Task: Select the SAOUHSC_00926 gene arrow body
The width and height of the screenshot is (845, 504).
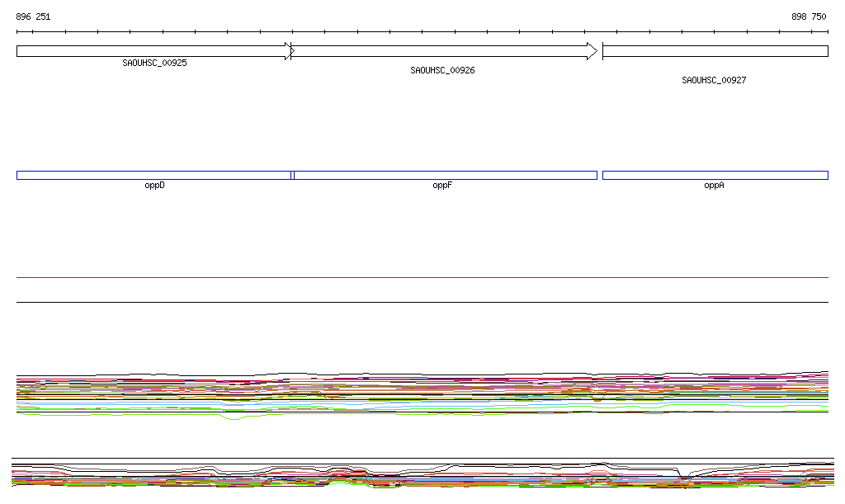Action: (x=441, y=51)
